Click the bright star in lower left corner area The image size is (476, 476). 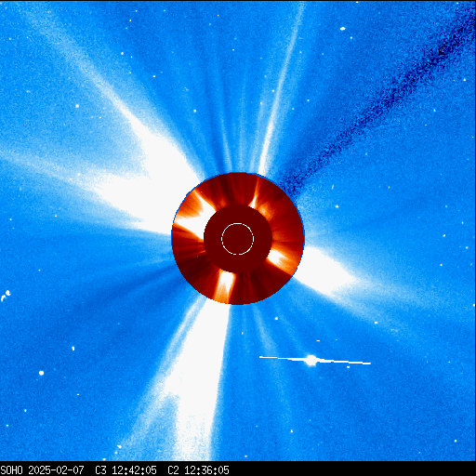41,373
